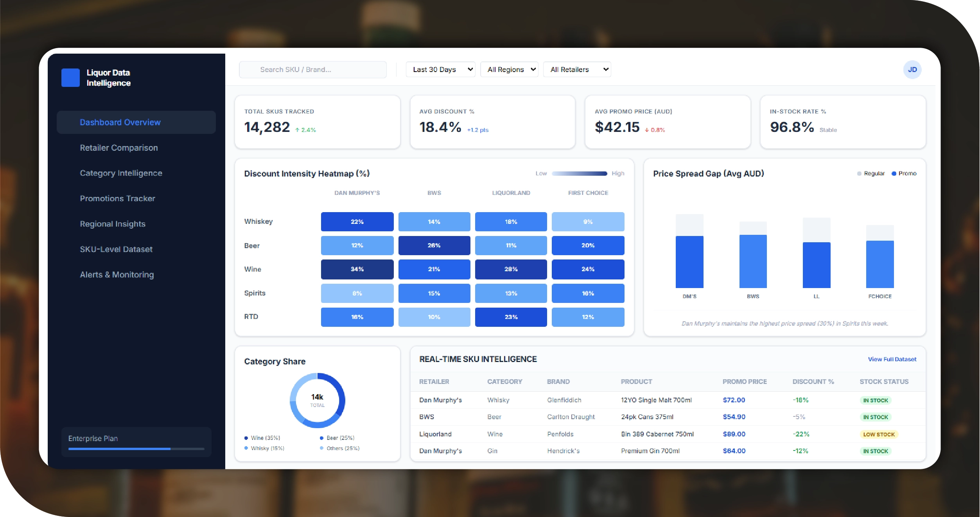Click the Low-High heatmap gradient scale
This screenshot has height=517, width=980.
(579, 173)
